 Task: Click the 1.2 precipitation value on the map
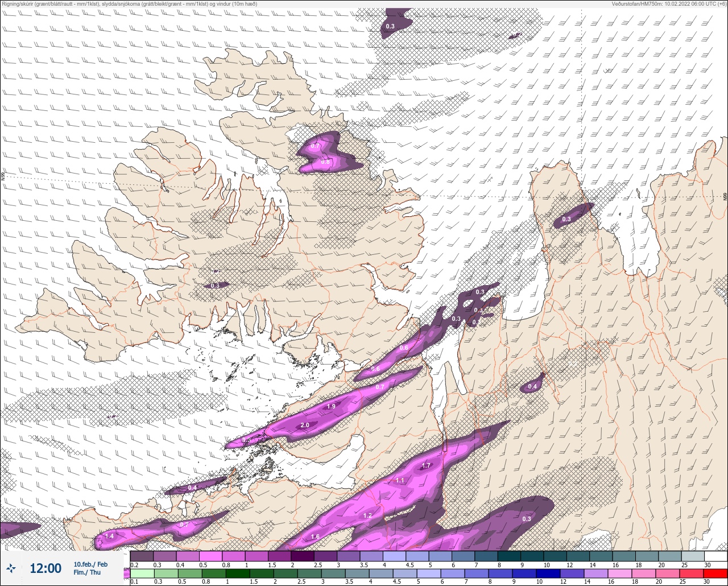[367, 515]
